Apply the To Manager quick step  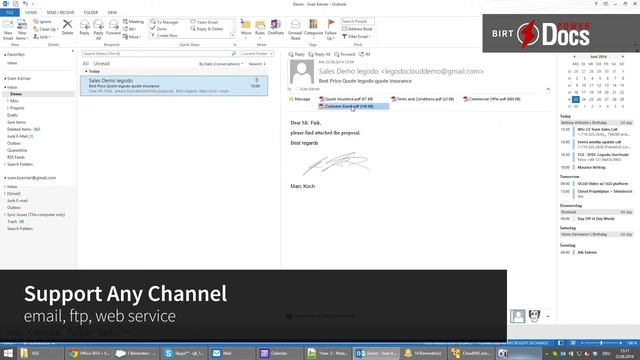[x=165, y=22]
